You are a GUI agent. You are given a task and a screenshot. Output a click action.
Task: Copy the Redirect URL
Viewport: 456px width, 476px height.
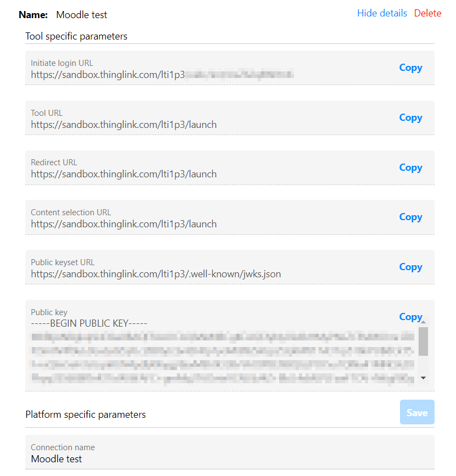(410, 167)
